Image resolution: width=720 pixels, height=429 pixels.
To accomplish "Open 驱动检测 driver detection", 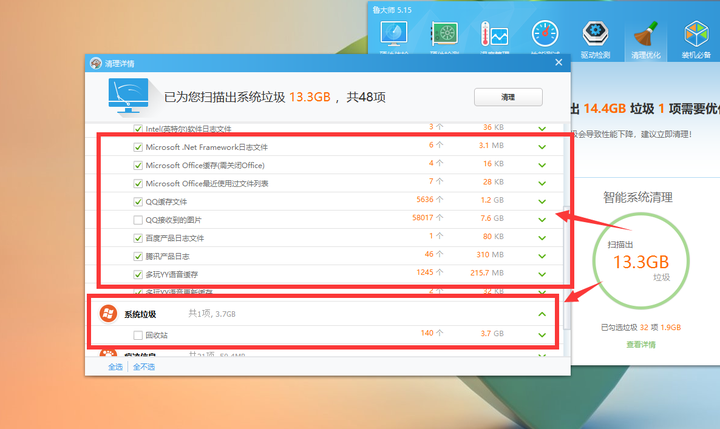I will [x=595, y=40].
